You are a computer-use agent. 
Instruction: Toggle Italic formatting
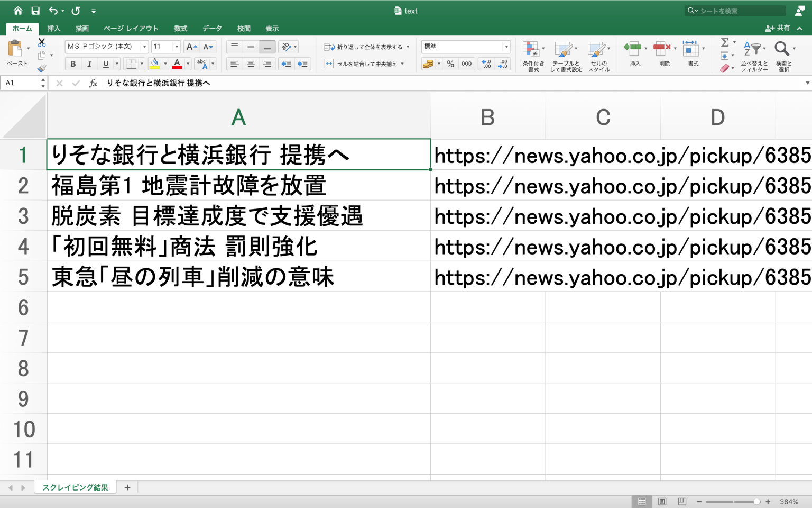89,64
